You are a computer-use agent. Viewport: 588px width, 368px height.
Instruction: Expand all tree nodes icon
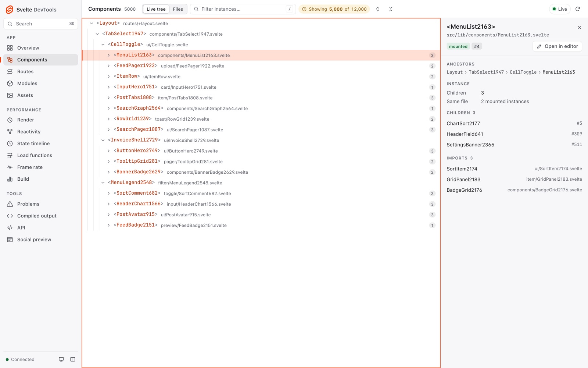[377, 9]
